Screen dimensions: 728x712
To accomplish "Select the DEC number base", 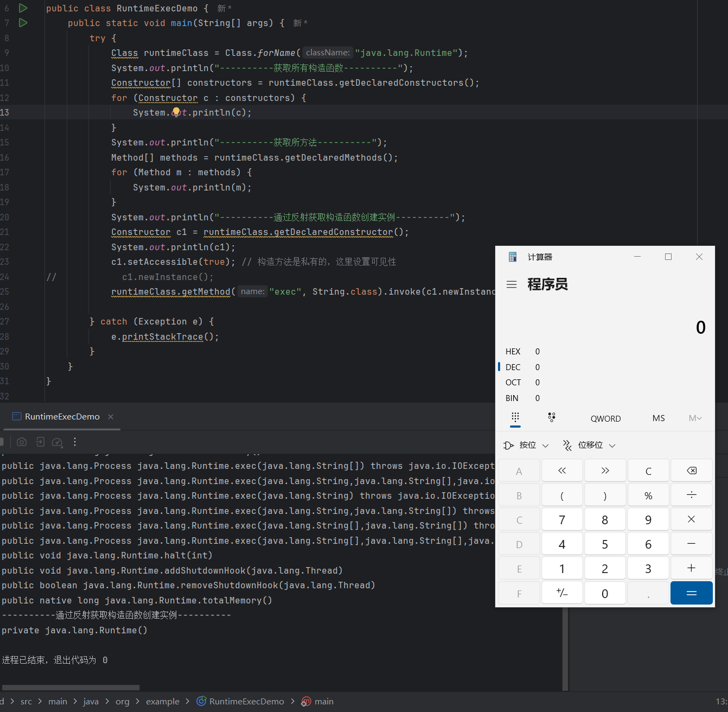I will tap(605, 367).
